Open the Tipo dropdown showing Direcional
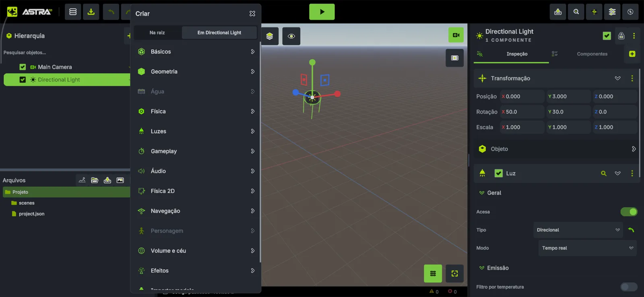Image resolution: width=644 pixels, height=297 pixels. pos(578,230)
